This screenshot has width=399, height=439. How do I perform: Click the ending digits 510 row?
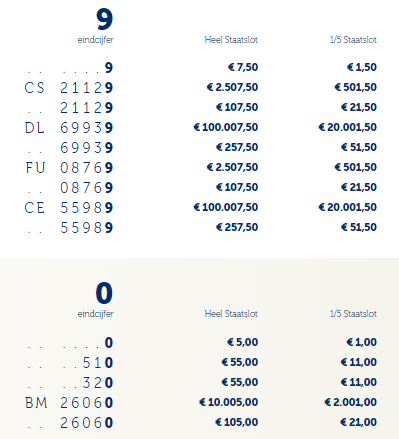tap(70, 363)
